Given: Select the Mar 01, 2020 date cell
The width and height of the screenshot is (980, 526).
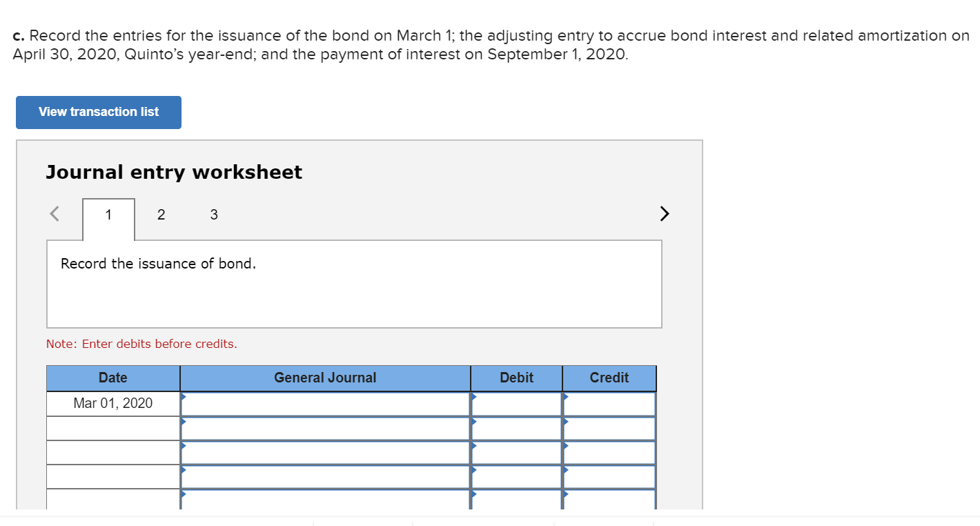Looking at the screenshot, I should [112, 403].
